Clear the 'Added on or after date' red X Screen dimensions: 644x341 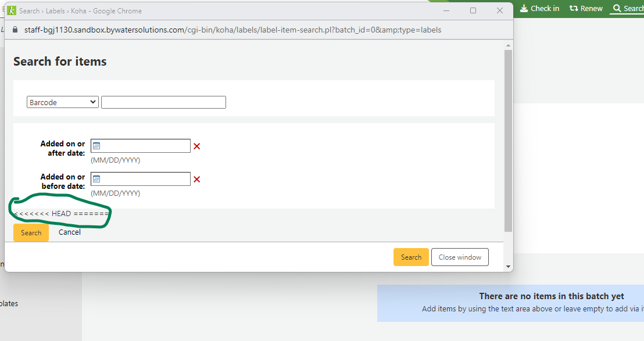196,146
